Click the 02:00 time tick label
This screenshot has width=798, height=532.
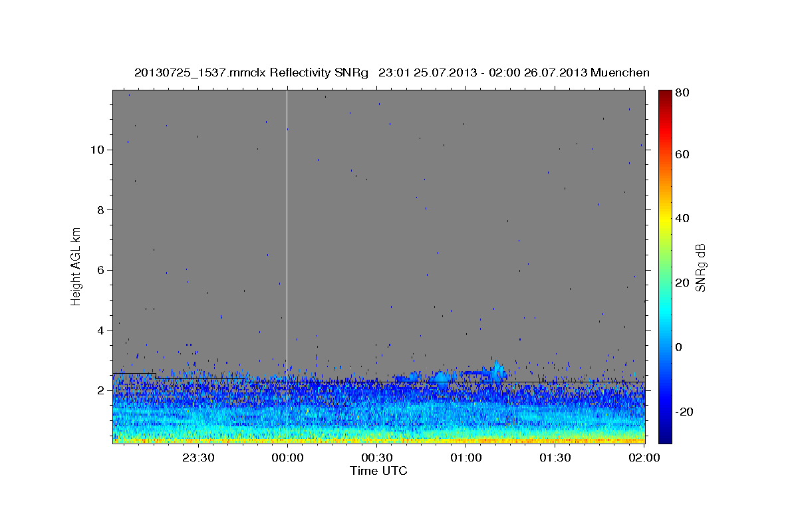644,458
